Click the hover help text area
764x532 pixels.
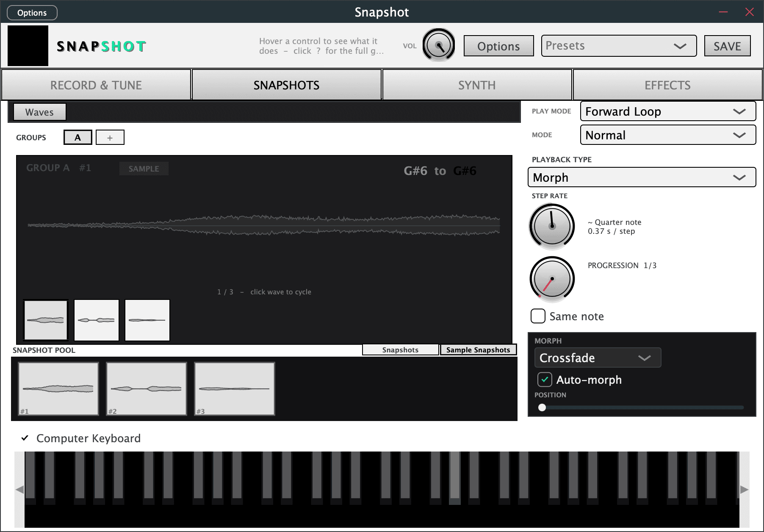[x=322, y=46]
